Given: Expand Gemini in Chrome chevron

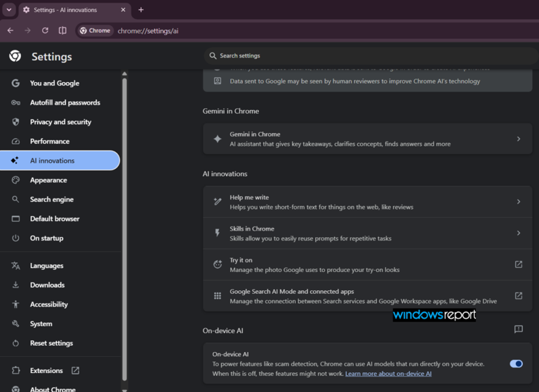Looking at the screenshot, I should 519,139.
